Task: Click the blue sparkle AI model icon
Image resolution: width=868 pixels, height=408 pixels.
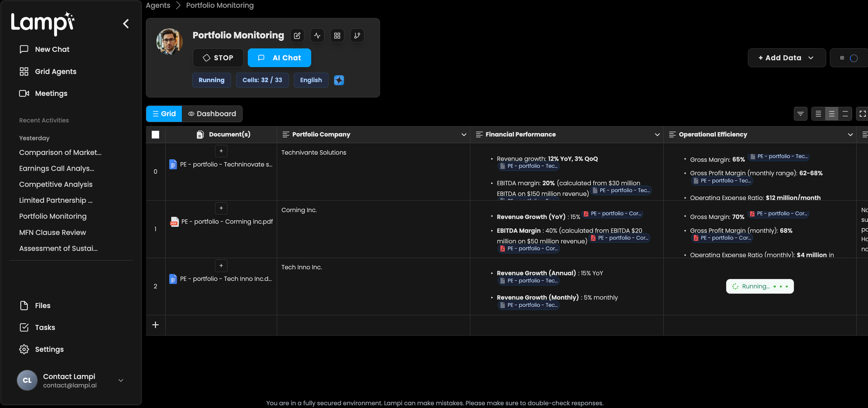Action: coord(339,80)
